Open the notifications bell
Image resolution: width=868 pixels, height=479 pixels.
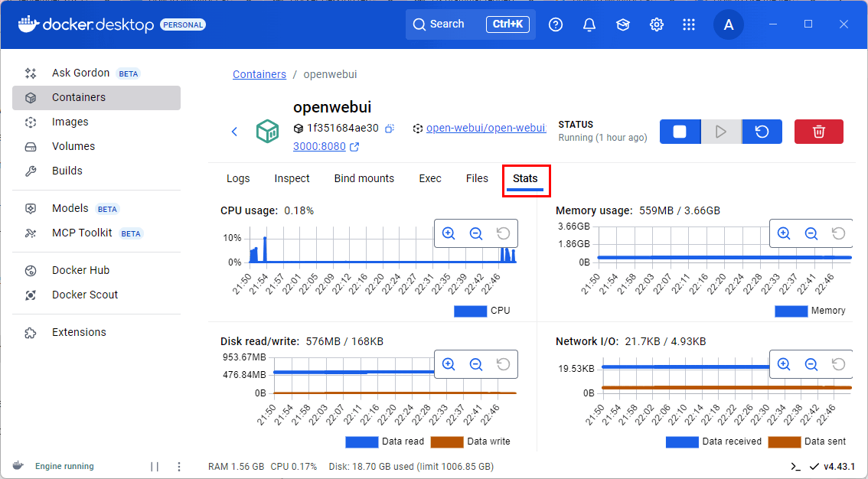pyautogui.click(x=589, y=24)
